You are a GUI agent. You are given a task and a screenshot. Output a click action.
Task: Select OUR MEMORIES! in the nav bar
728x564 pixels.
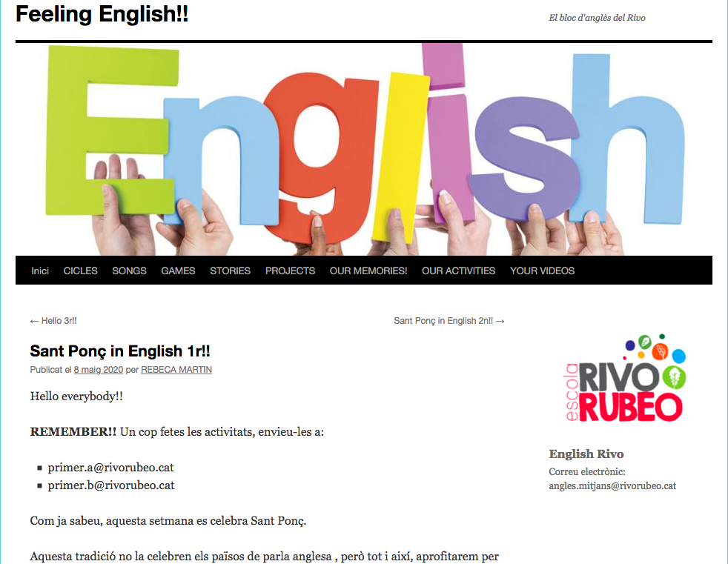[x=368, y=271]
